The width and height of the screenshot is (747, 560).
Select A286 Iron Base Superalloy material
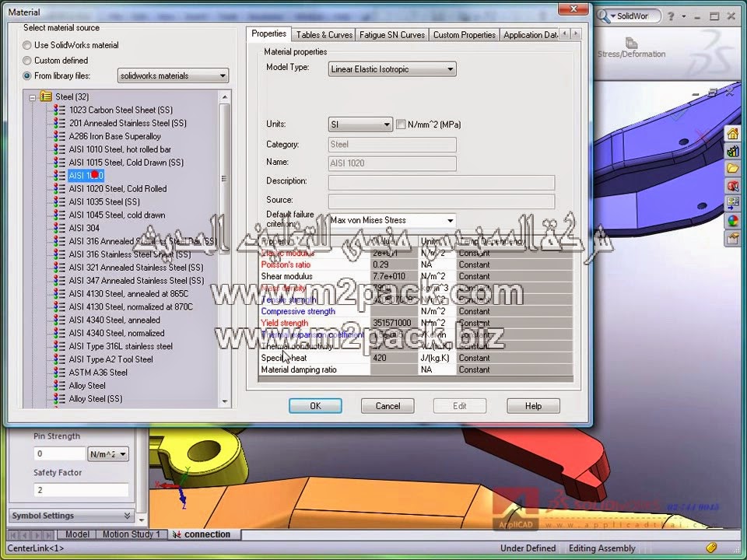point(115,136)
